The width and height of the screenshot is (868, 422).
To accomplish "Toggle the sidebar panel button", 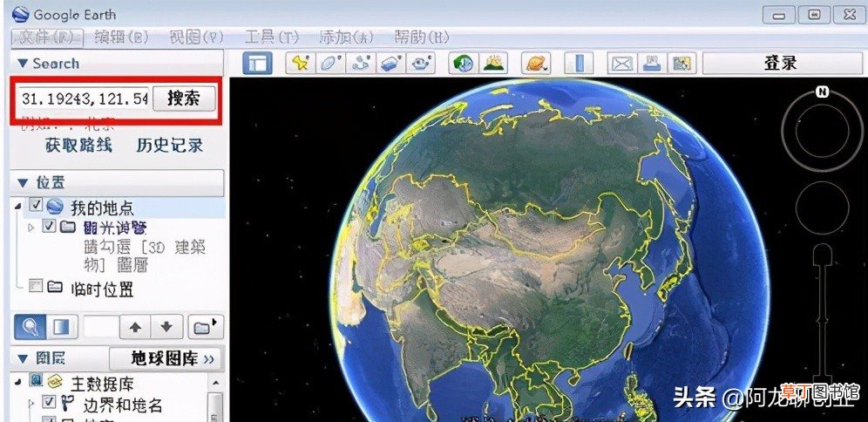I will tap(257, 64).
